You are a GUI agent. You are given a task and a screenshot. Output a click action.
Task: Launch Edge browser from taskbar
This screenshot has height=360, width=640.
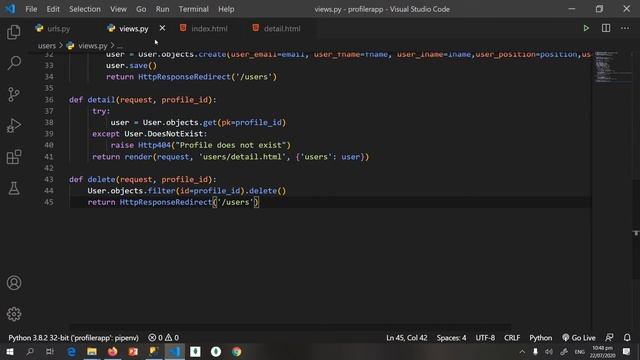[x=71, y=351]
